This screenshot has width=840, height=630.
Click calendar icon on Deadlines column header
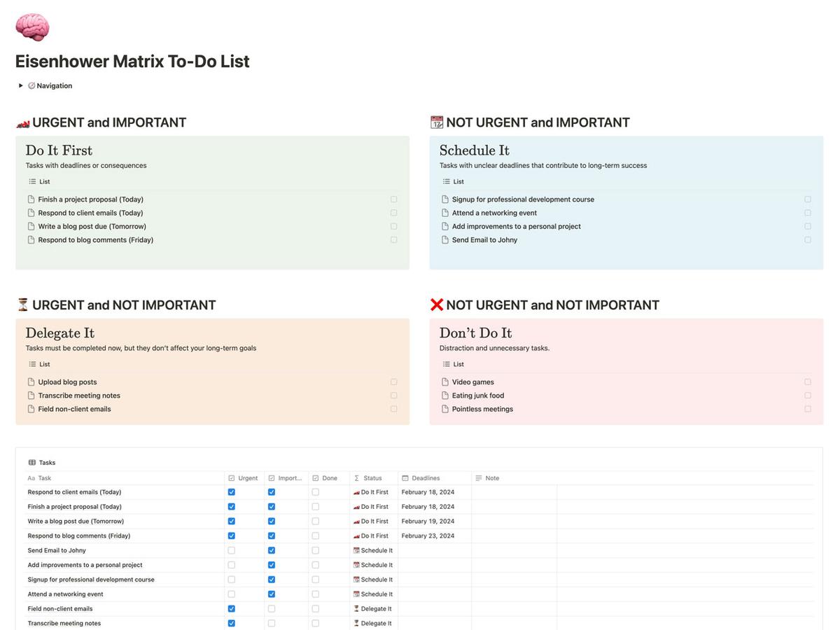click(x=404, y=478)
